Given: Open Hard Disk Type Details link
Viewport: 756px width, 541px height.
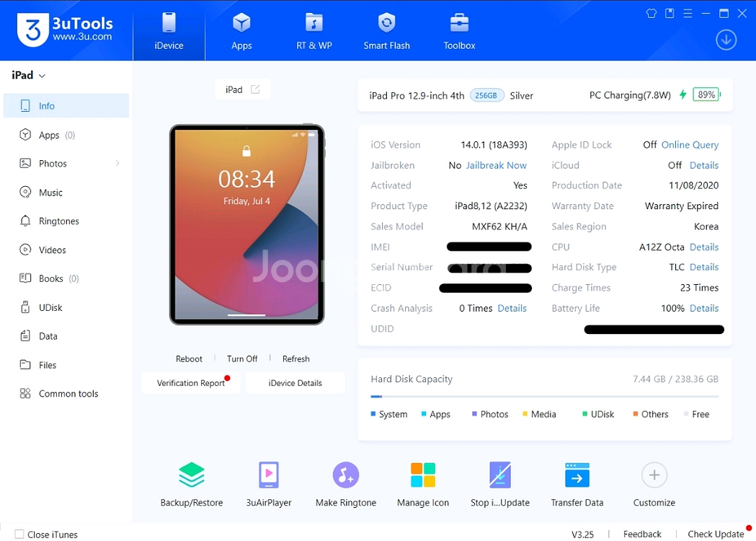Looking at the screenshot, I should tap(704, 268).
